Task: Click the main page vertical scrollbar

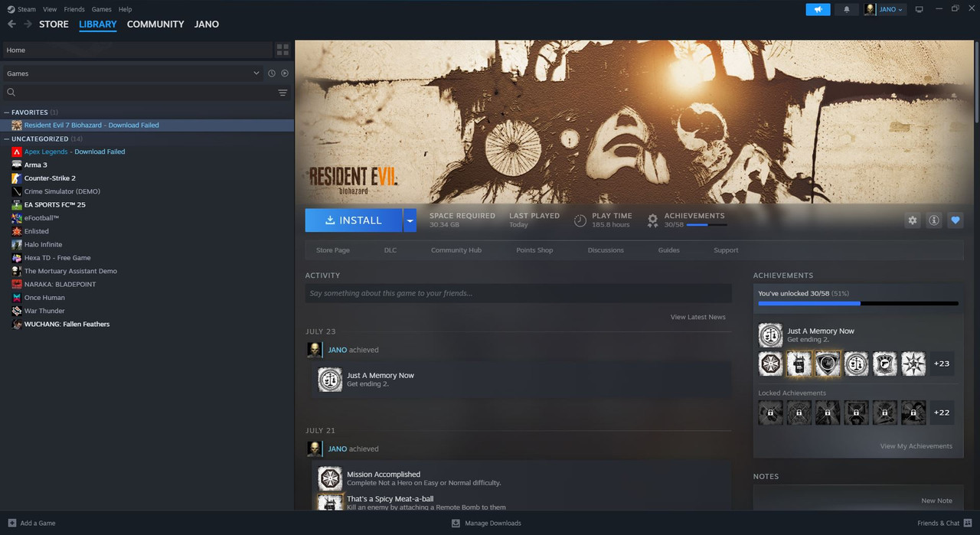Action: [x=976, y=80]
